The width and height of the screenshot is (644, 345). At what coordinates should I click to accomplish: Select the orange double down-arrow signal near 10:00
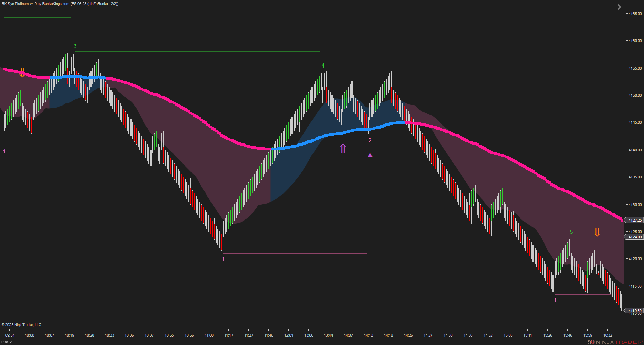(x=22, y=72)
